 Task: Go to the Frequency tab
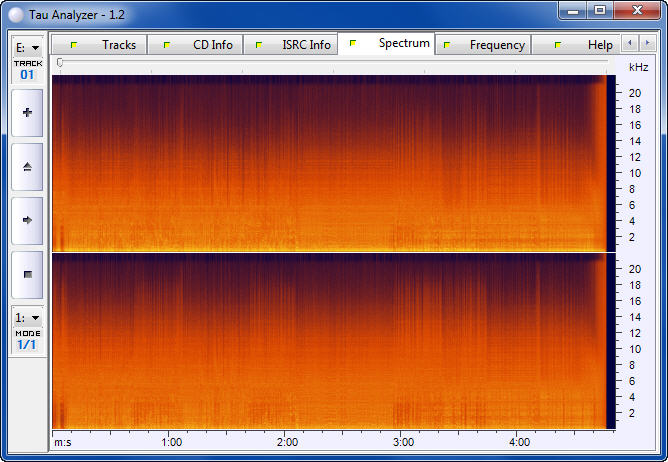tap(486, 45)
